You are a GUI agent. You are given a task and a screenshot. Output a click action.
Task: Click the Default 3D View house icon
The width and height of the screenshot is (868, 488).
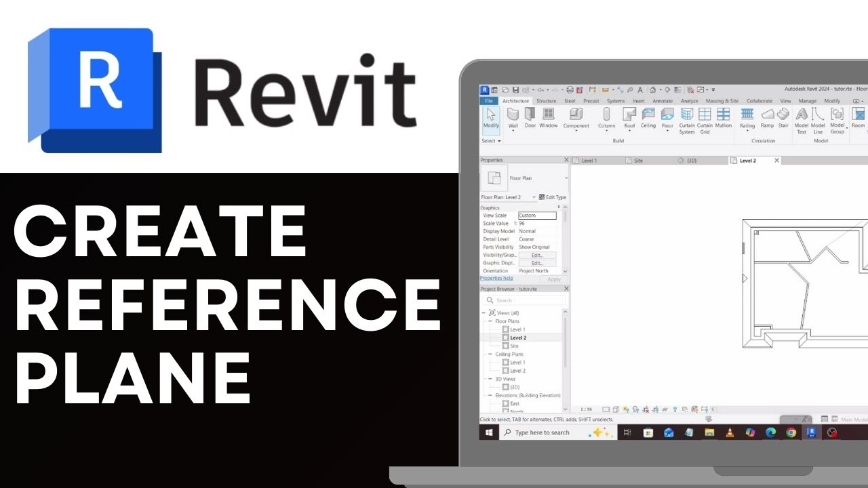[652, 89]
